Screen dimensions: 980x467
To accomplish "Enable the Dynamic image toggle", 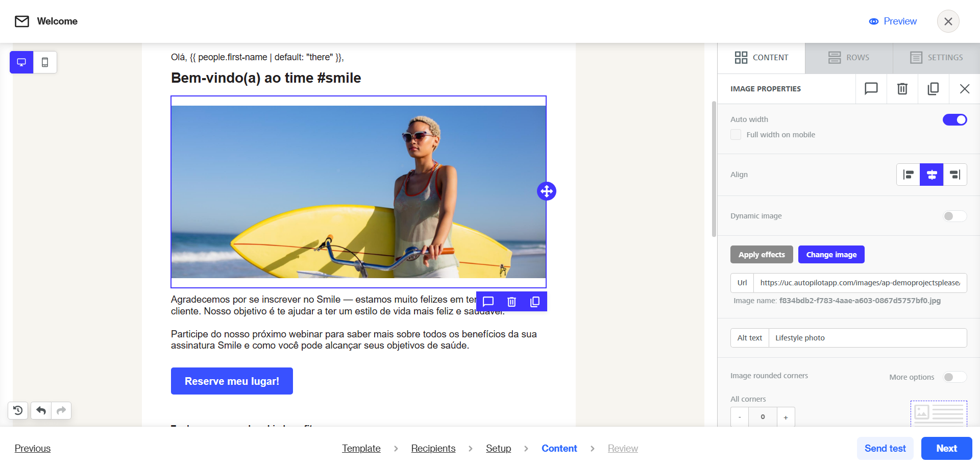I will (x=954, y=216).
